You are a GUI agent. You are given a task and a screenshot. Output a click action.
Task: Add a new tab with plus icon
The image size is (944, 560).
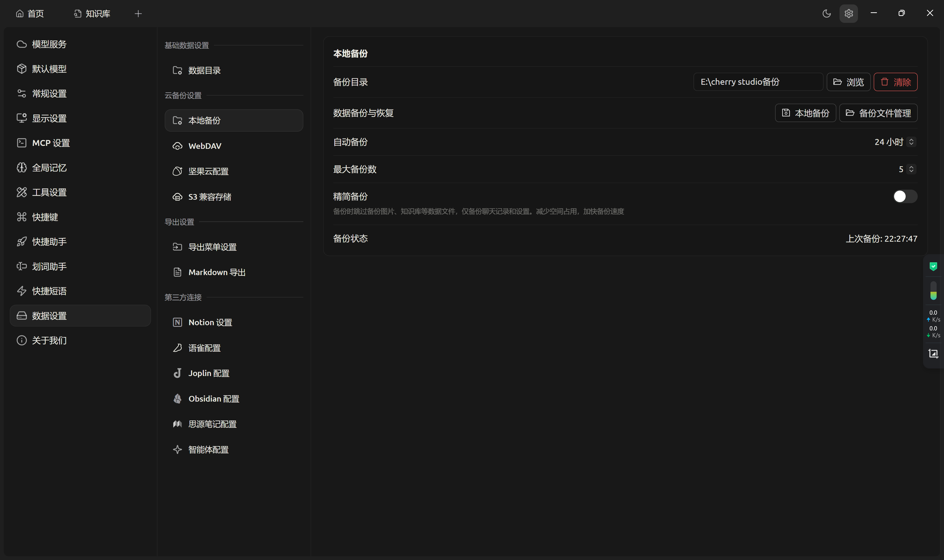click(138, 14)
